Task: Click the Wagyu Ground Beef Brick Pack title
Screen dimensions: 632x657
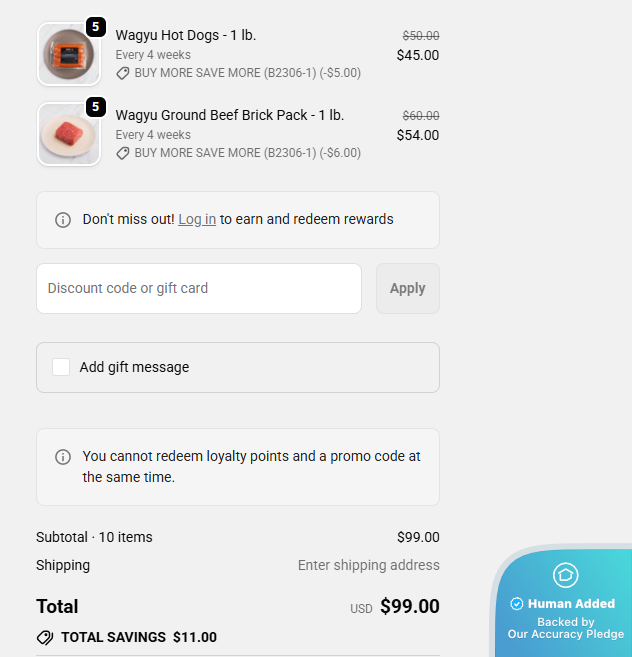Action: coord(230,115)
